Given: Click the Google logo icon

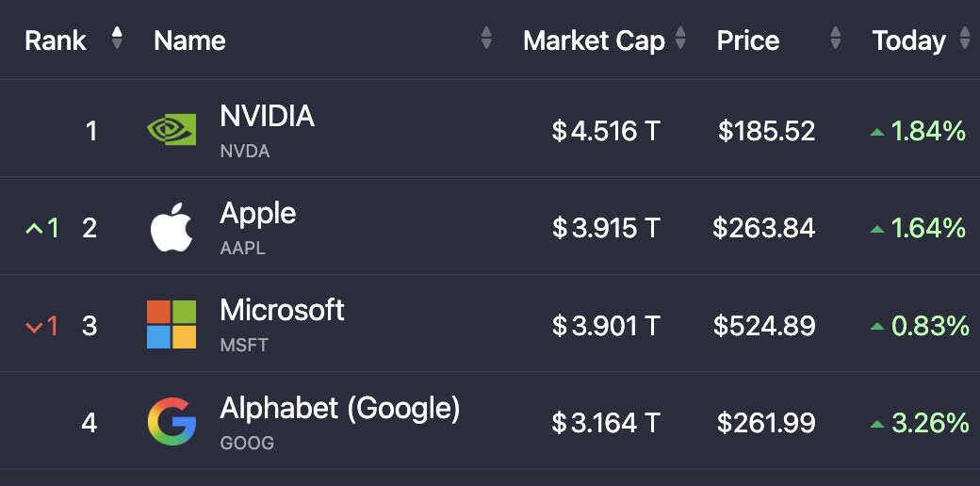Looking at the screenshot, I should (171, 422).
